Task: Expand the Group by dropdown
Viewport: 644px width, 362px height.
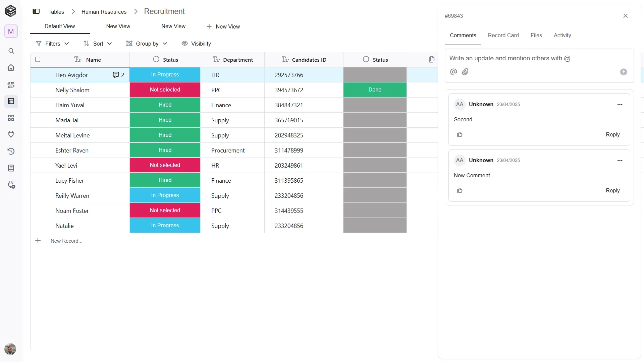Action: [x=147, y=44]
